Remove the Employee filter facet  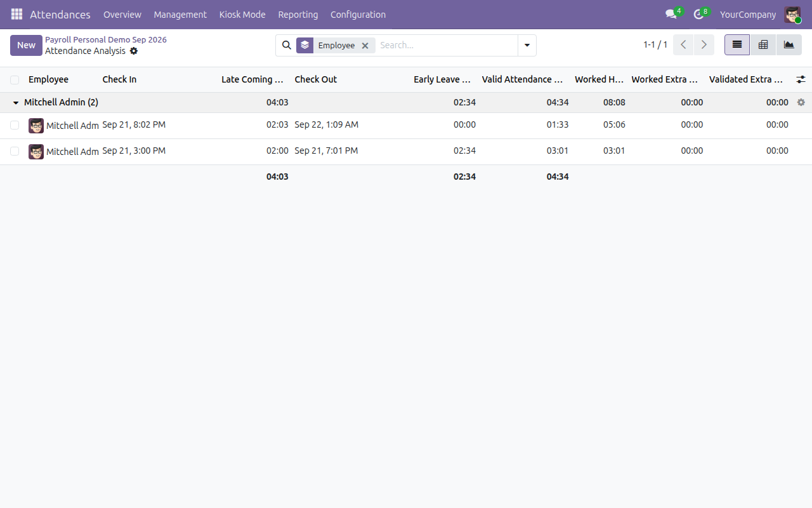coord(365,46)
